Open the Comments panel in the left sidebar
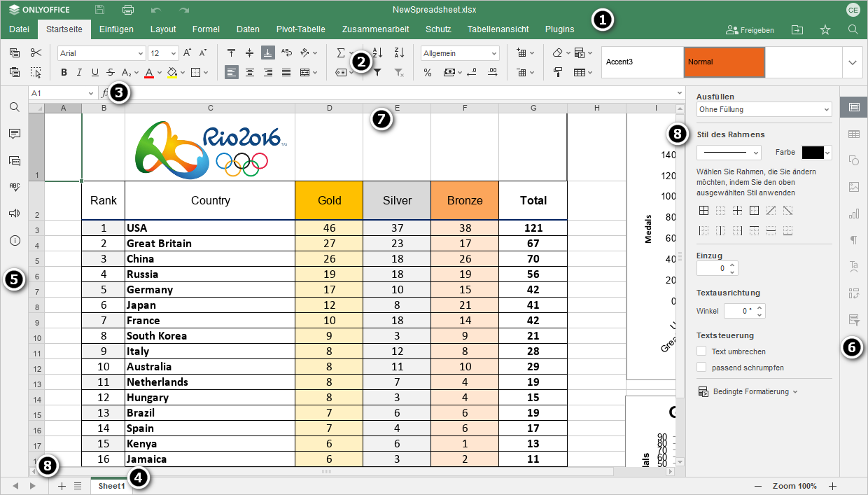The width and height of the screenshot is (868, 495). tap(14, 134)
